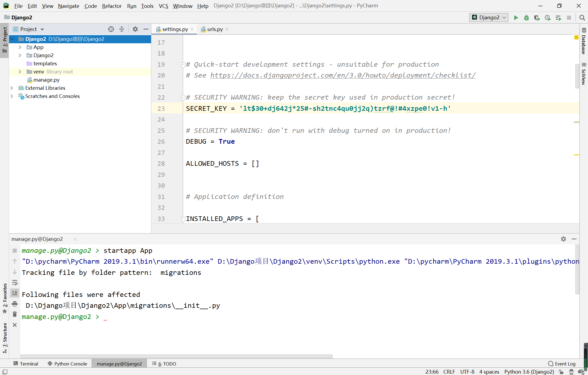
Task: Print the console output
Action: coord(15,304)
